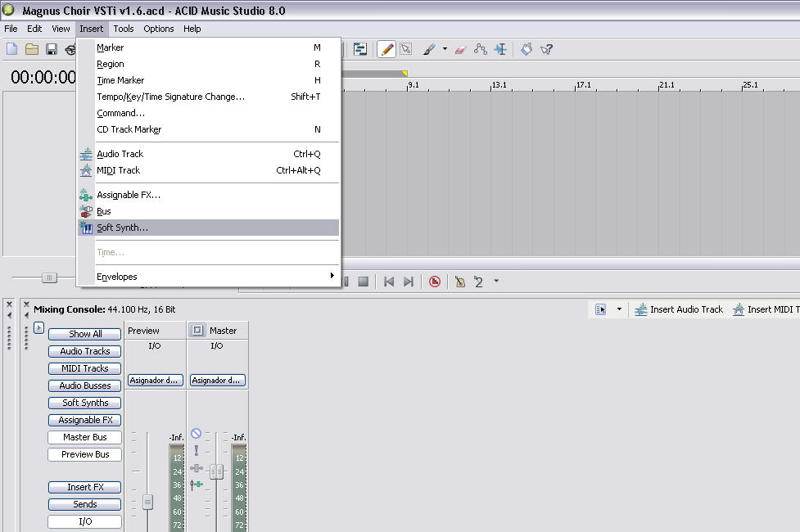The height and width of the screenshot is (532, 800).
Task: Select Tempo/Key/Time Signature Change menu entry
Action: tap(208, 97)
